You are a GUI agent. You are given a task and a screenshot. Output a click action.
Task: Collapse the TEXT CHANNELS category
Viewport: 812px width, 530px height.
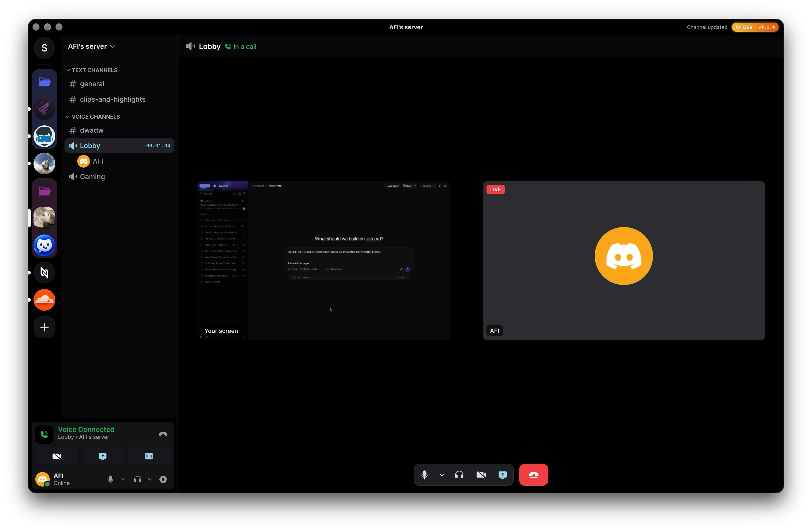tap(91, 70)
